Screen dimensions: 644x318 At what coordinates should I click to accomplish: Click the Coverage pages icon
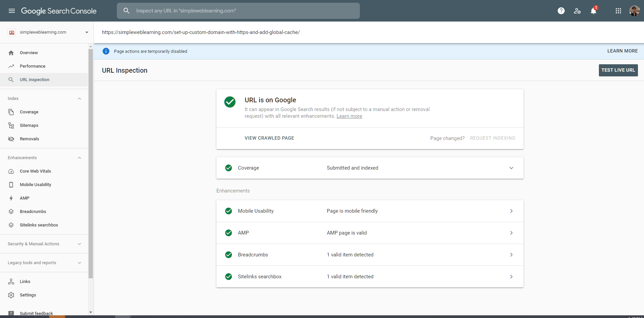(x=11, y=112)
